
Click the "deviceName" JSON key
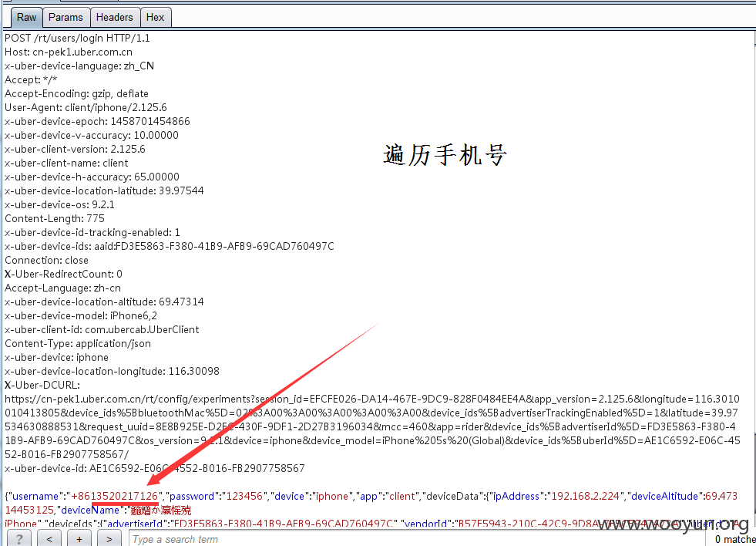click(90, 511)
